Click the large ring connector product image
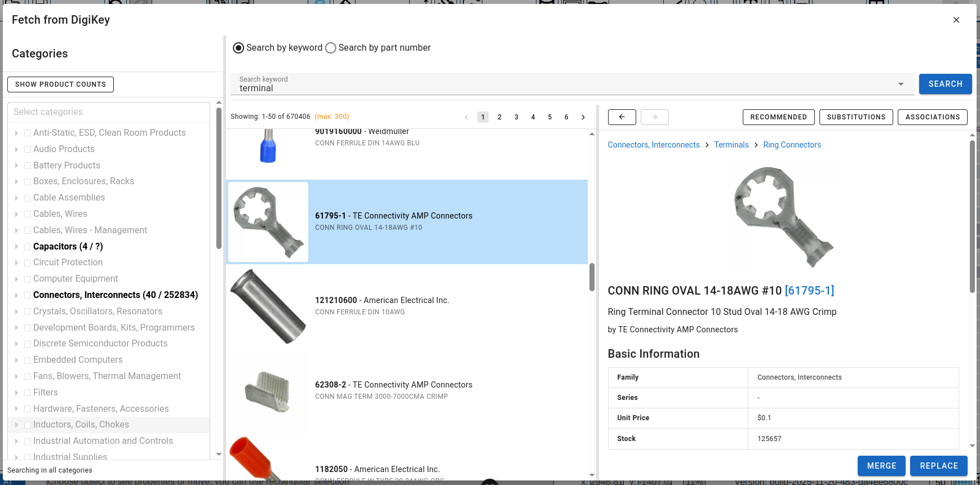980x485 pixels. pos(783,216)
